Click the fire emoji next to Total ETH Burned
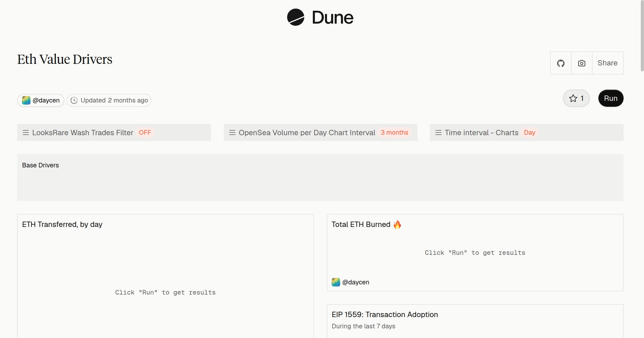This screenshot has height=338, width=644. click(397, 224)
